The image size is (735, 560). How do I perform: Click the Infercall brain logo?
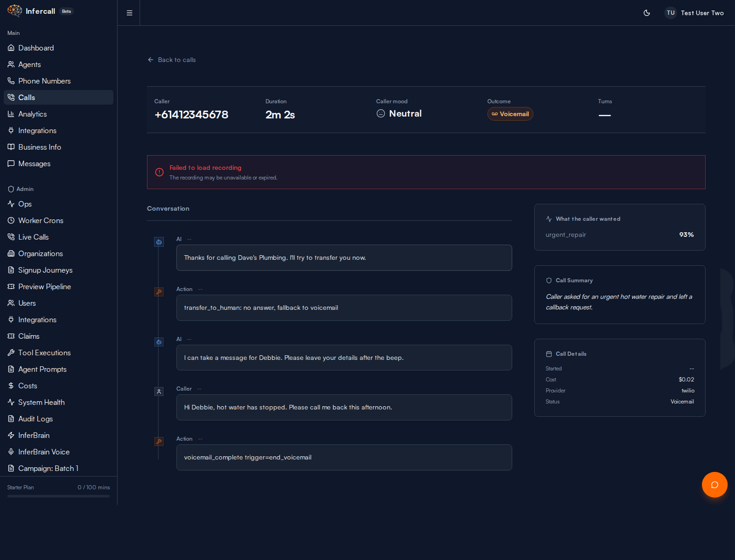(x=14, y=11)
